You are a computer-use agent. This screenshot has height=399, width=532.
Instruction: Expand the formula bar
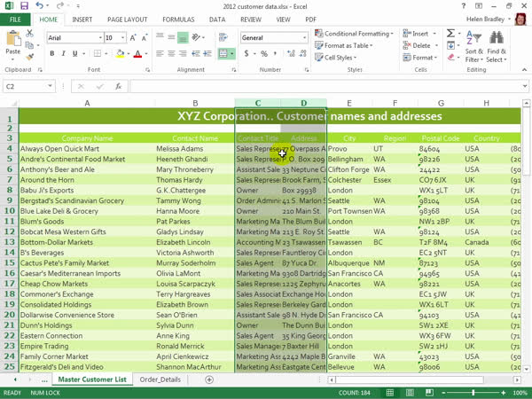coord(525,86)
